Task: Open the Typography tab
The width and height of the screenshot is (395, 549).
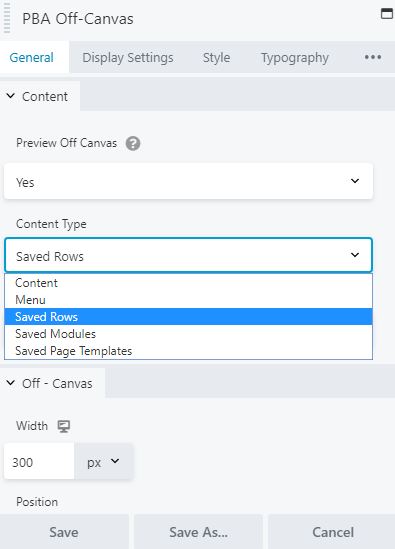Action: click(x=295, y=57)
